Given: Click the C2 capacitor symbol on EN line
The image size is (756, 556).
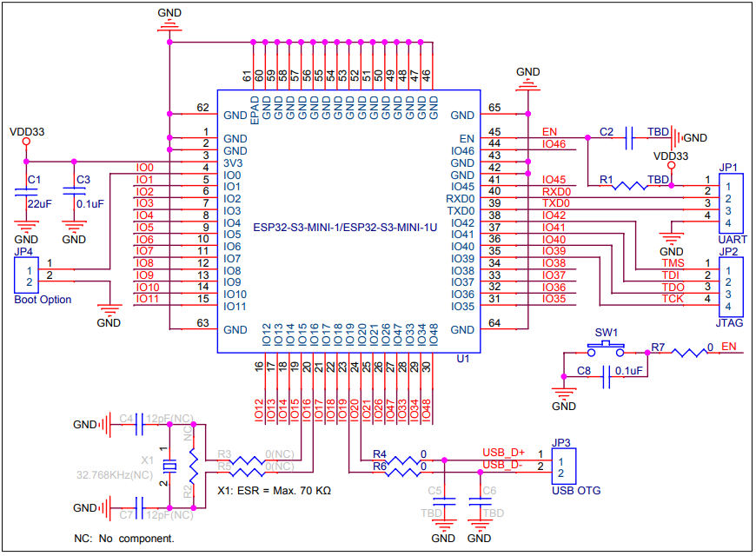Looking at the screenshot, I should [629, 138].
